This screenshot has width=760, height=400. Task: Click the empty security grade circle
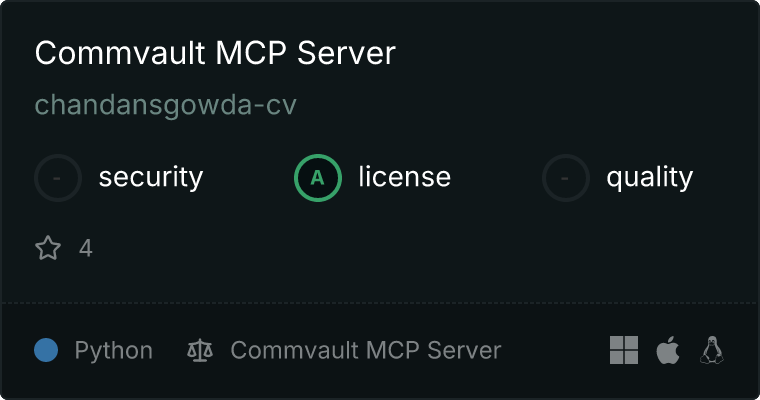pyautogui.click(x=58, y=178)
